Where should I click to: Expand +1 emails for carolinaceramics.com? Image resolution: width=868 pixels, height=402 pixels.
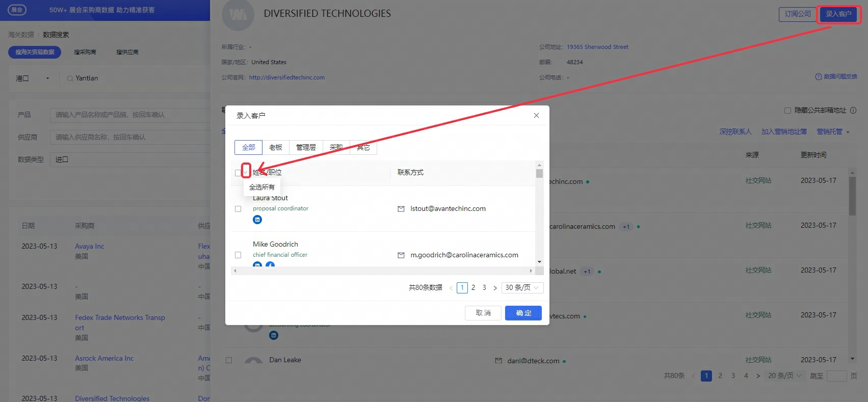click(626, 227)
